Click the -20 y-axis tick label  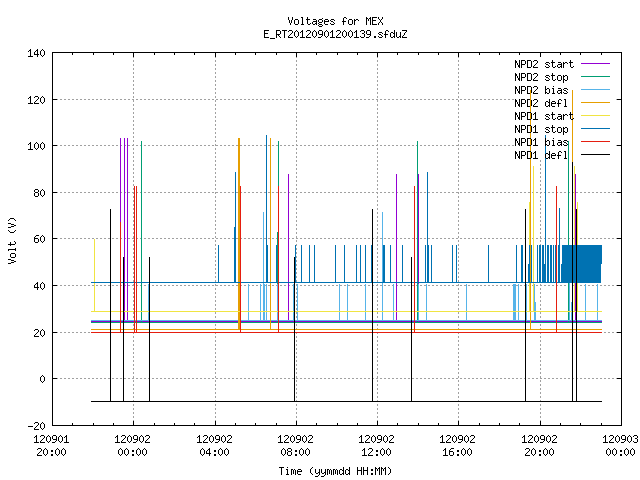click(x=36, y=426)
